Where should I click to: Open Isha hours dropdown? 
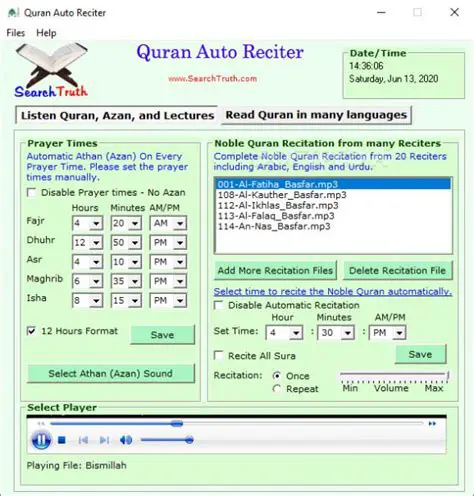pyautogui.click(x=96, y=301)
